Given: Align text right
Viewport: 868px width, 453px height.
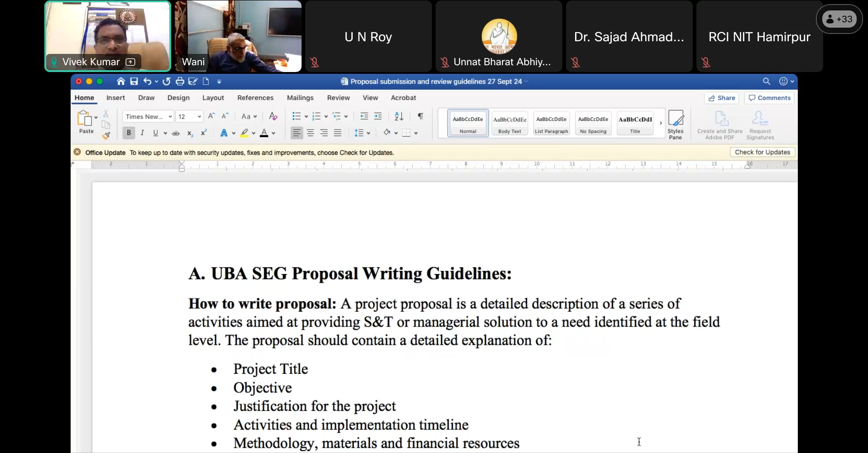Looking at the screenshot, I should click(x=324, y=133).
